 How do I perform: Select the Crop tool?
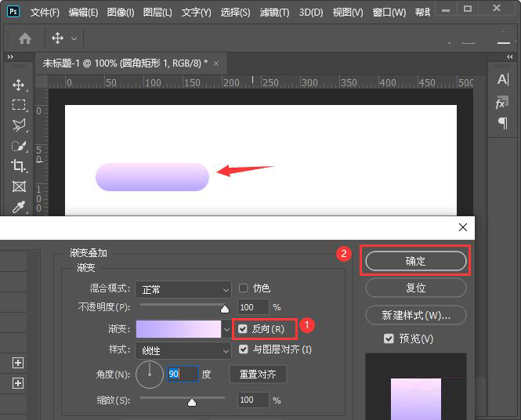pos(19,166)
